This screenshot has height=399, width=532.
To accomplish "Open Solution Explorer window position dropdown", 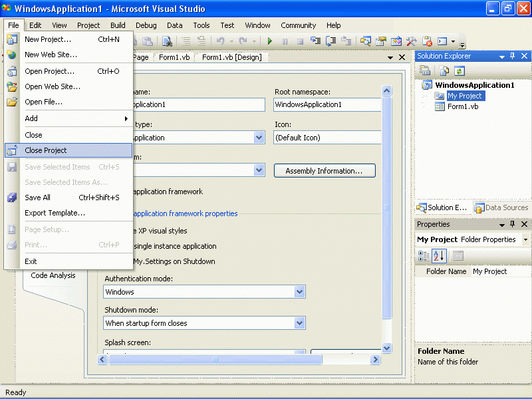I will click(x=502, y=57).
